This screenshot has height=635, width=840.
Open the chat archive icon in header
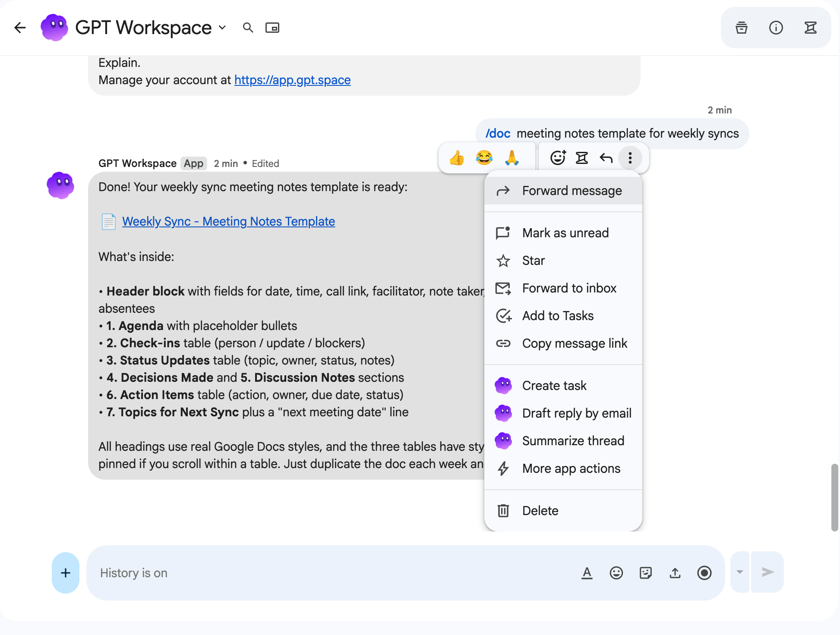point(742,28)
